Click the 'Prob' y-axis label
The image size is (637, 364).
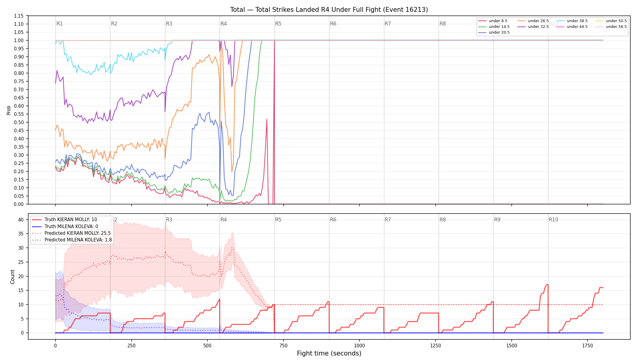(x=8, y=110)
